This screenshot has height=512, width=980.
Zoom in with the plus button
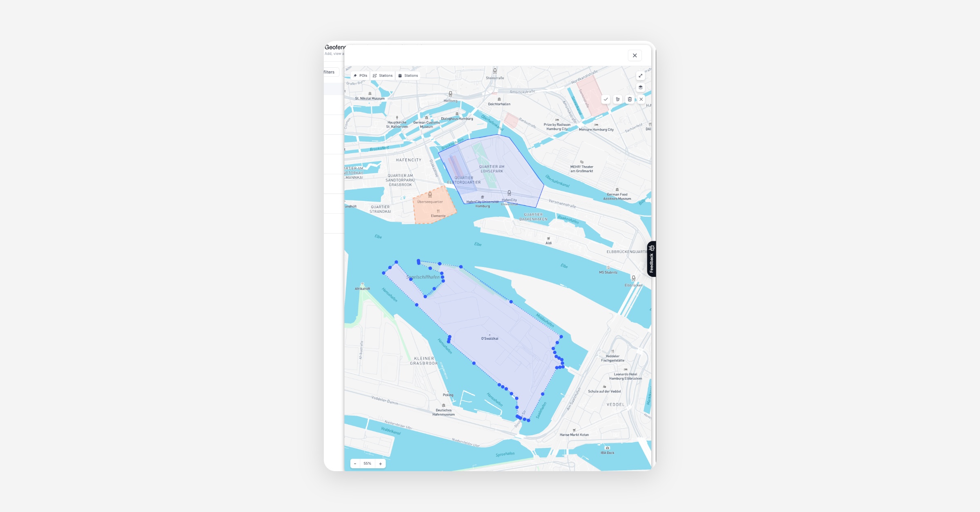380,463
